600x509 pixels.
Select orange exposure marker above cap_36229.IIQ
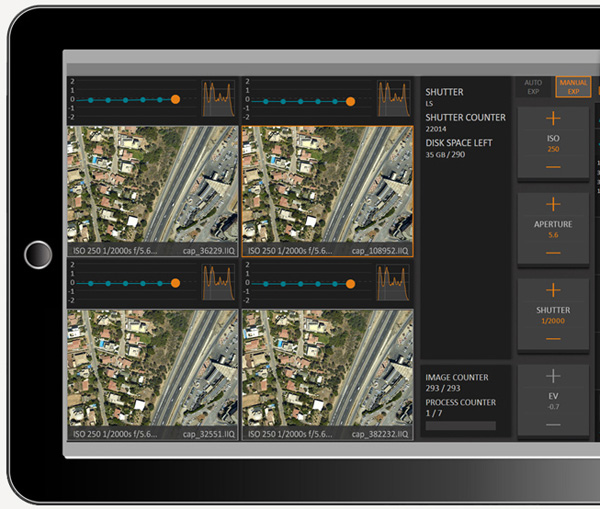click(x=175, y=100)
